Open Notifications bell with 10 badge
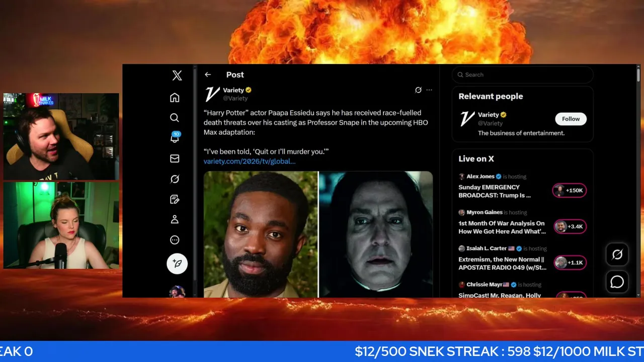The height and width of the screenshot is (362, 644). point(175,138)
